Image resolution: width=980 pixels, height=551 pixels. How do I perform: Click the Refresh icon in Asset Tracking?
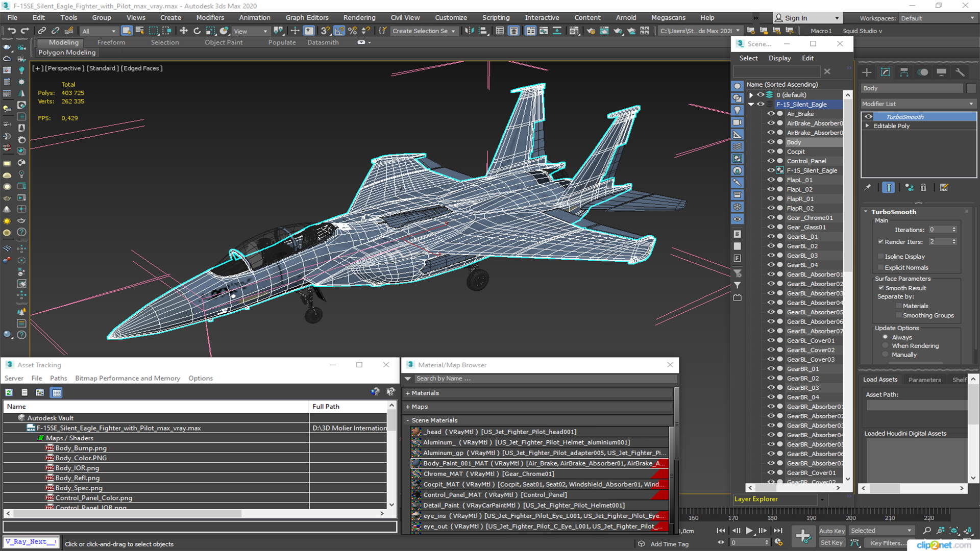coord(9,392)
